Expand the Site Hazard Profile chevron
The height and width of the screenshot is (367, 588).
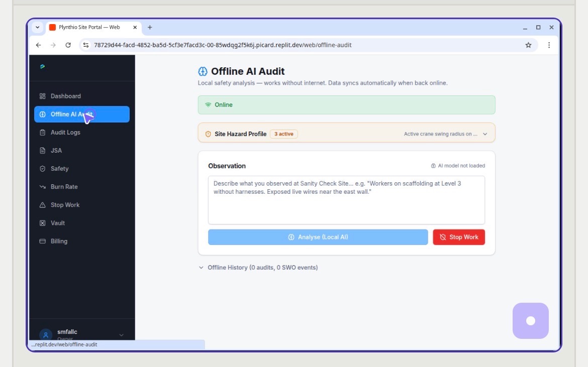485,134
